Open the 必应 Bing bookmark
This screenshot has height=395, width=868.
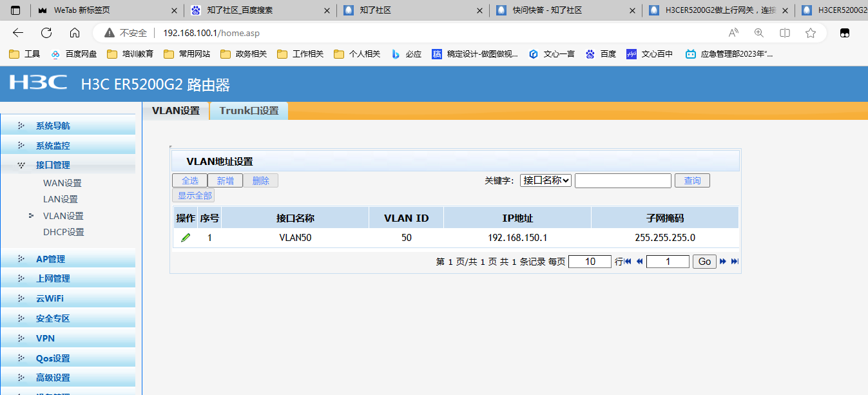406,54
